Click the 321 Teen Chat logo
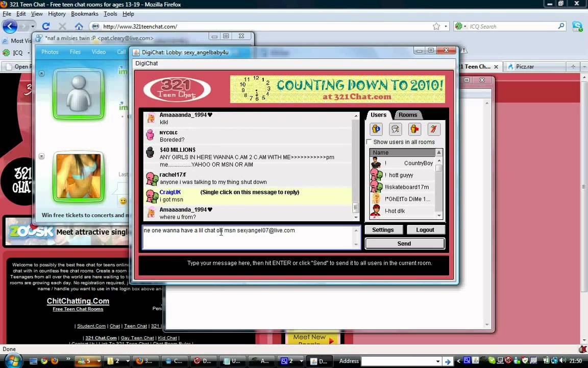 pyautogui.click(x=177, y=89)
